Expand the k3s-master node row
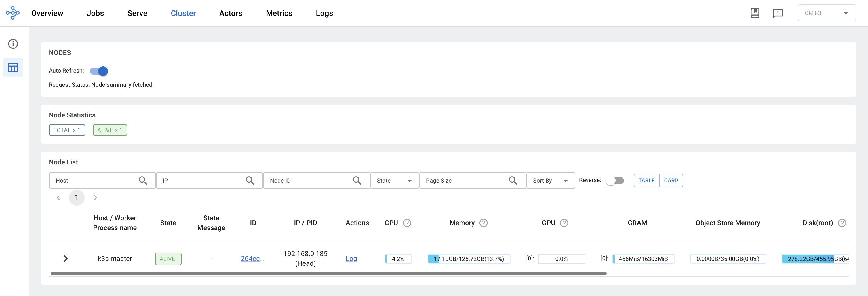 (x=65, y=259)
